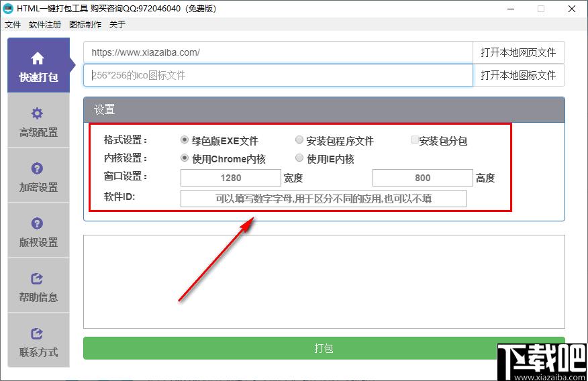Select 使用Chrome内核 radio option
Image resolution: width=588 pixels, height=381 pixels.
point(185,158)
